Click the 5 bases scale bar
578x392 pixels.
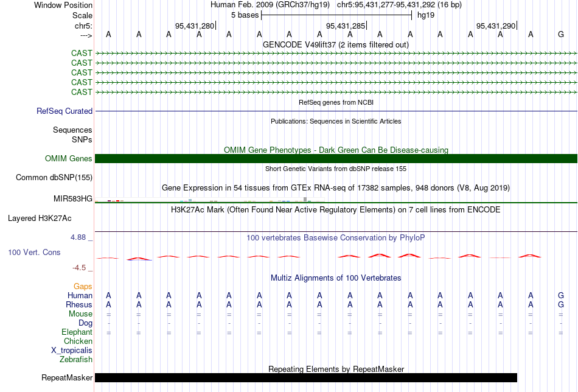[336, 15]
